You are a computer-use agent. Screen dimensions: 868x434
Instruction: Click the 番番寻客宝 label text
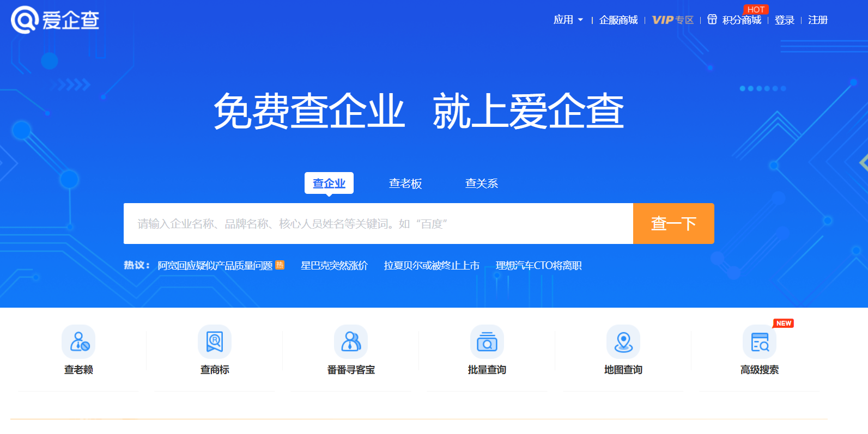pyautogui.click(x=351, y=370)
